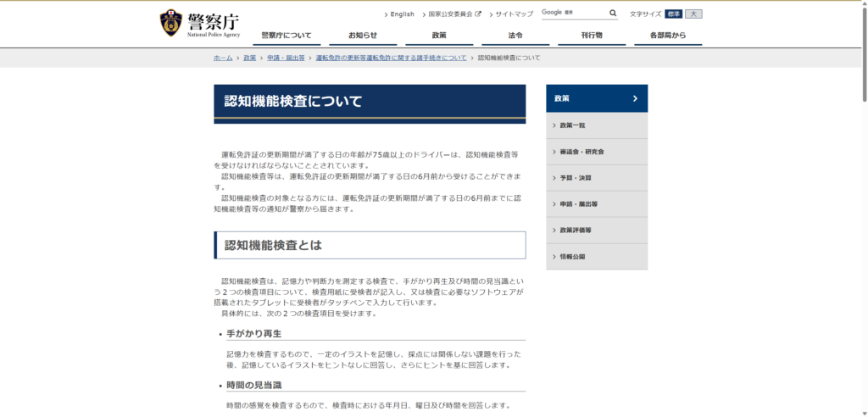This screenshot has height=417, width=868.
Task: Set text size to 大
Action: [x=693, y=14]
